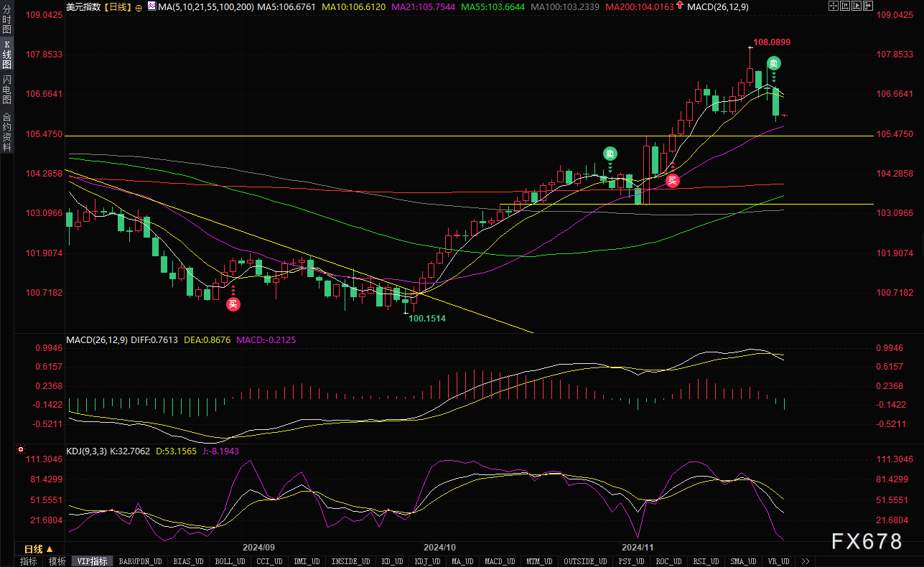This screenshot has height=567, width=924.
Task: Click the circled plus icon beside 美元指数【日线】
Action: [139, 7]
